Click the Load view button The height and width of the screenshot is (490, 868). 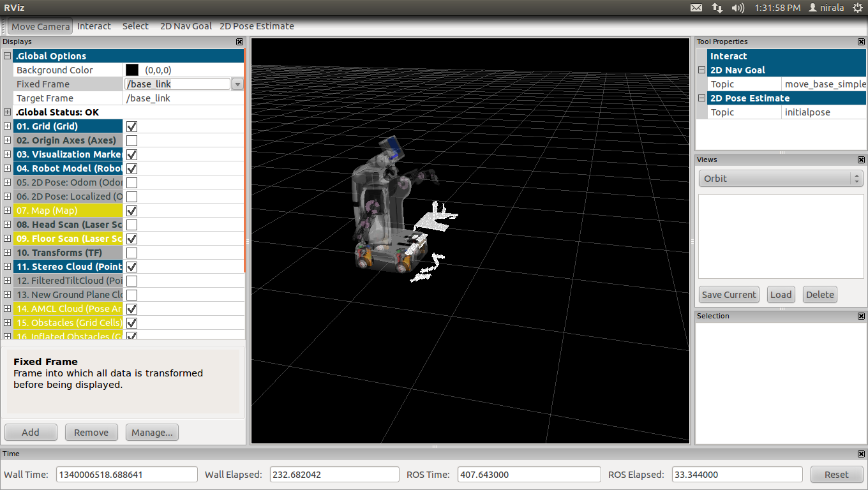(x=781, y=295)
